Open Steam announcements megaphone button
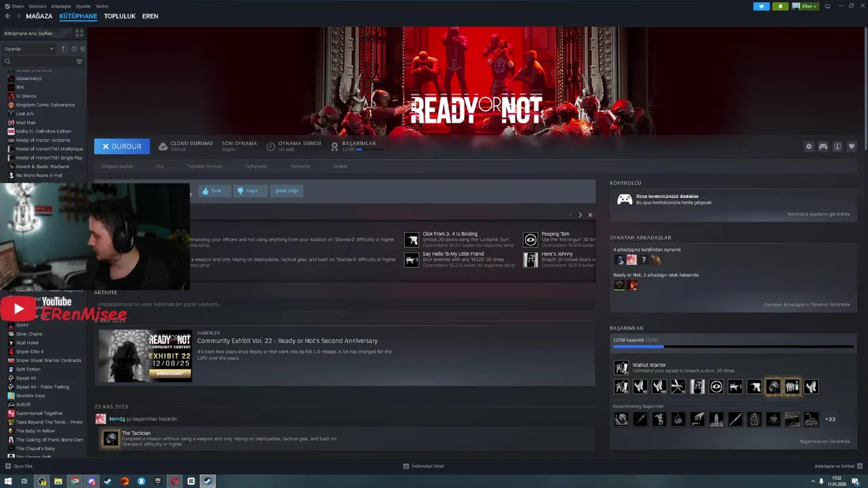868x488 pixels. click(x=761, y=6)
